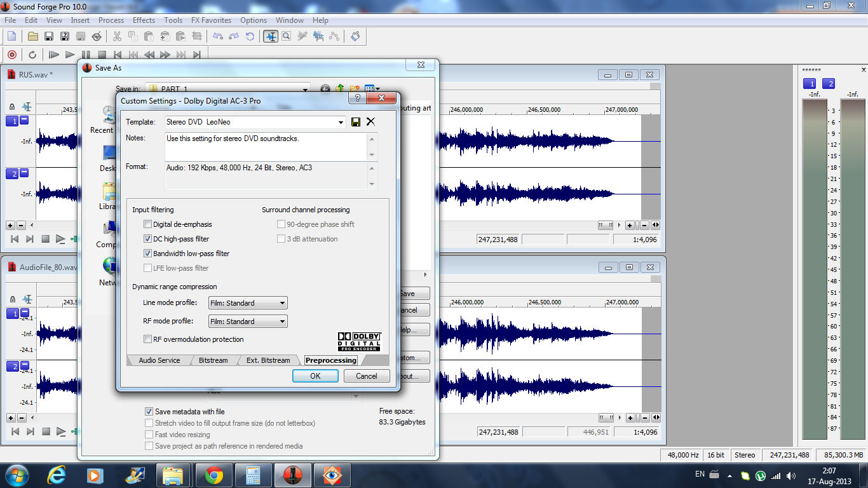
Task: Toggle Save metadata with file checkbox
Action: pyautogui.click(x=149, y=412)
